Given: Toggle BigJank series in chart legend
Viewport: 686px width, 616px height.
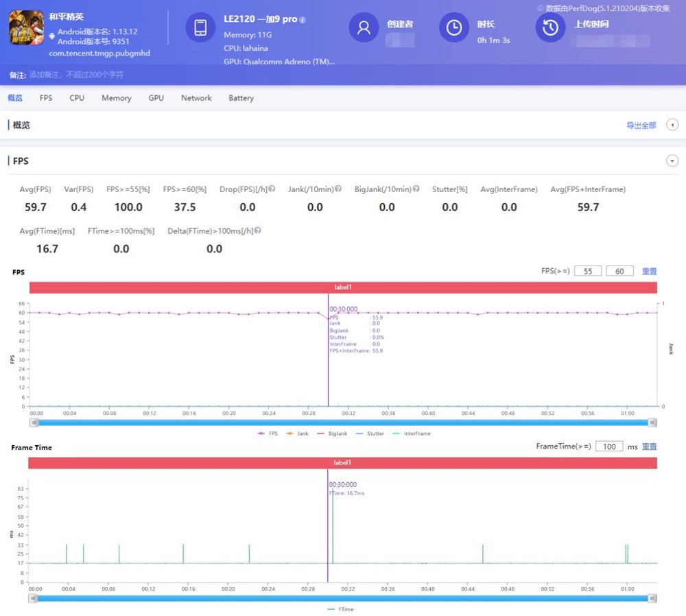Looking at the screenshot, I should point(332,434).
